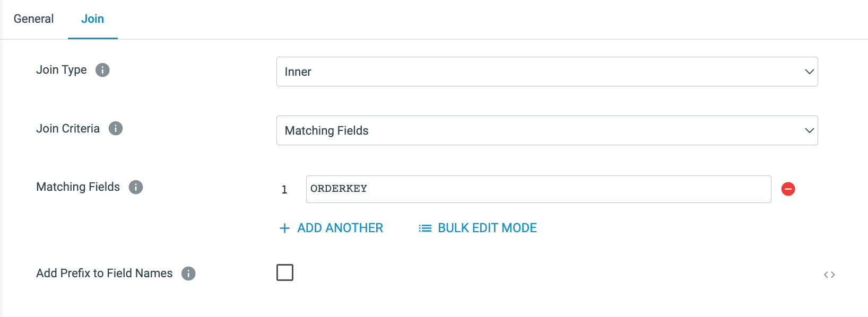The image size is (868, 317).
Task: Click the chevron arrow on the Inner dropdown
Action: [809, 72]
